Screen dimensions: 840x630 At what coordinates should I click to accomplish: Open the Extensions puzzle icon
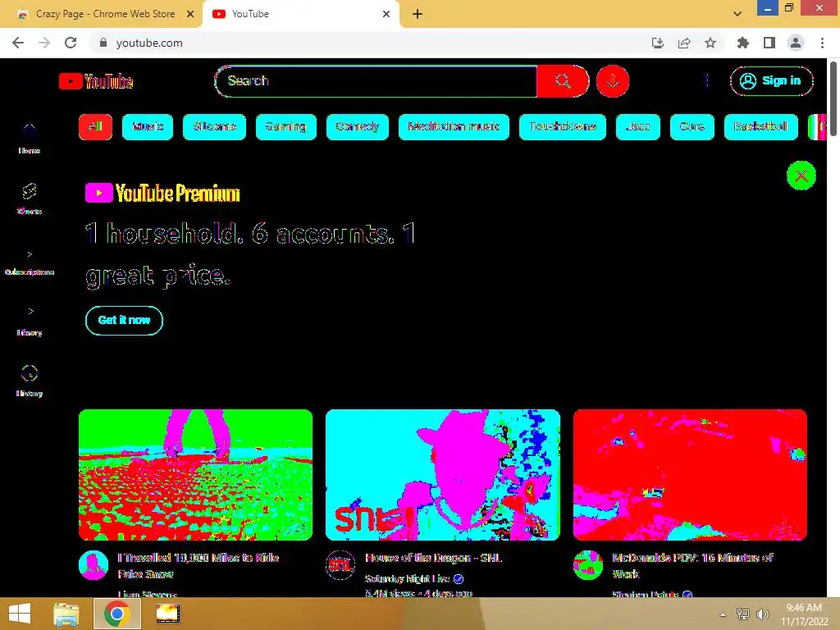click(743, 43)
